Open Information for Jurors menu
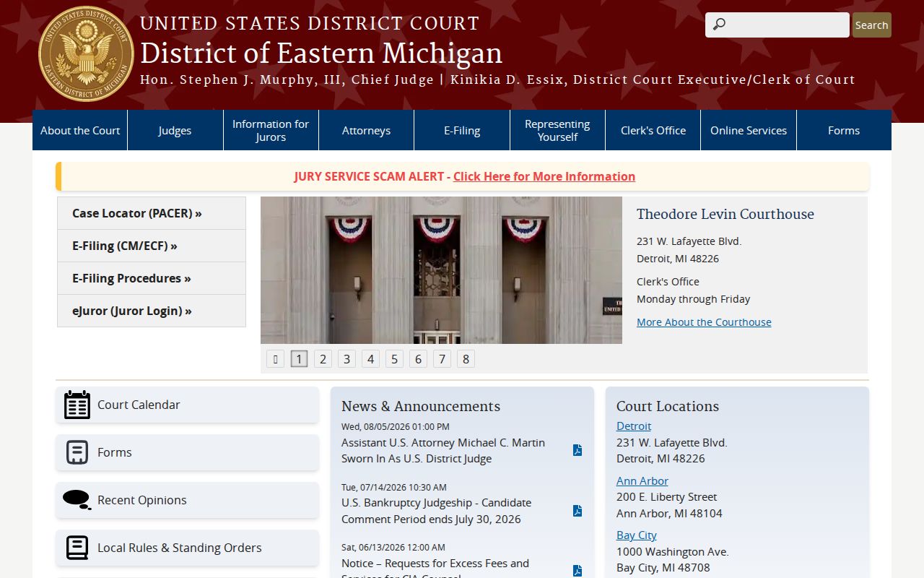 coord(271,130)
